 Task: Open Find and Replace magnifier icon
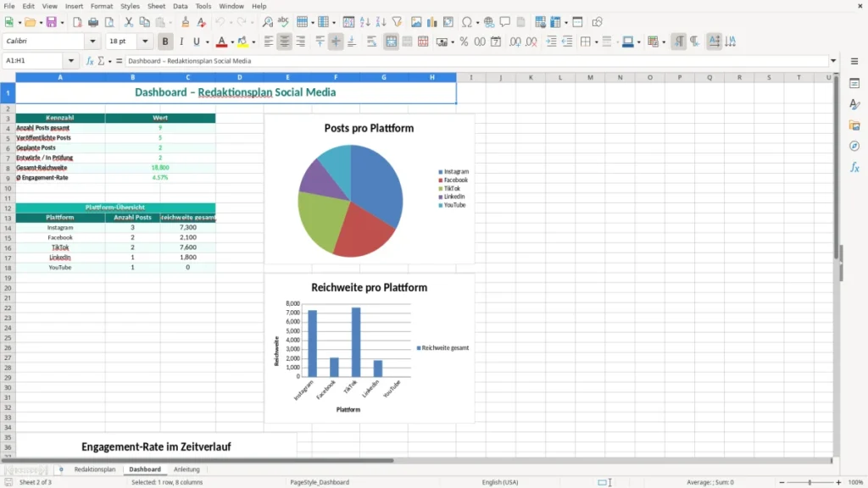(267, 22)
